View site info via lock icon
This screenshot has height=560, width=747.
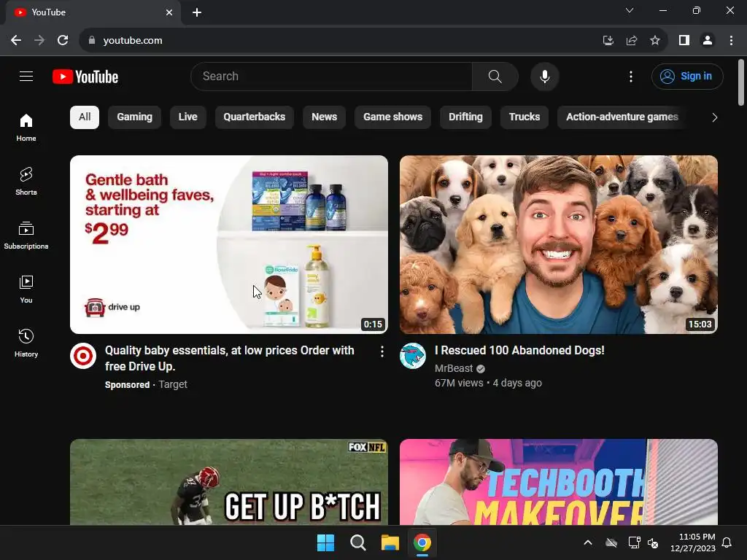(91, 41)
